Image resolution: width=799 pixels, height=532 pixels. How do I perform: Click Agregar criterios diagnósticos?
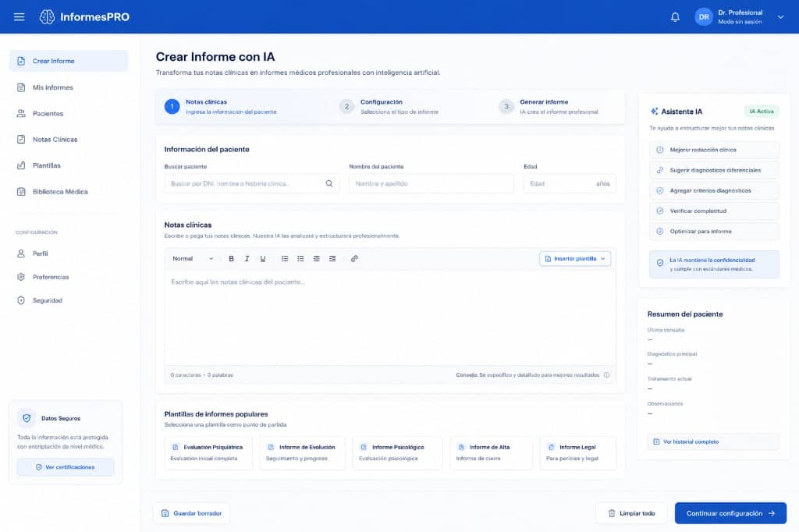pyautogui.click(x=715, y=190)
